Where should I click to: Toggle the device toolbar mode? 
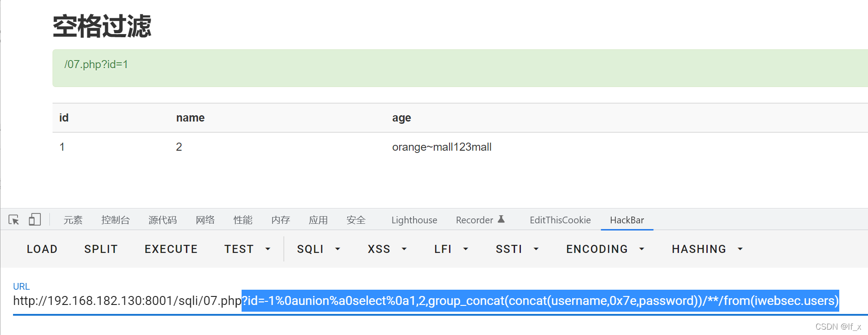tap(35, 219)
